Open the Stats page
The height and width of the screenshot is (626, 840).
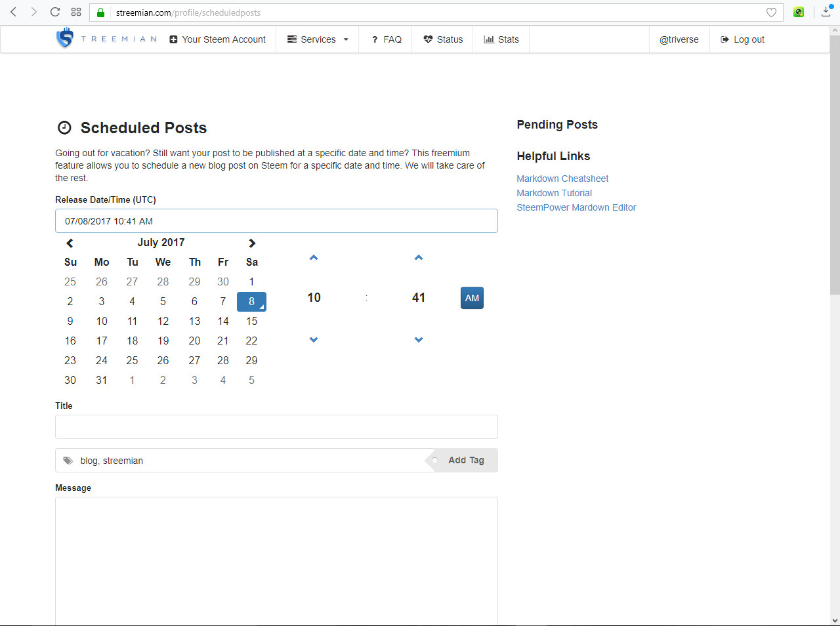pyautogui.click(x=501, y=39)
